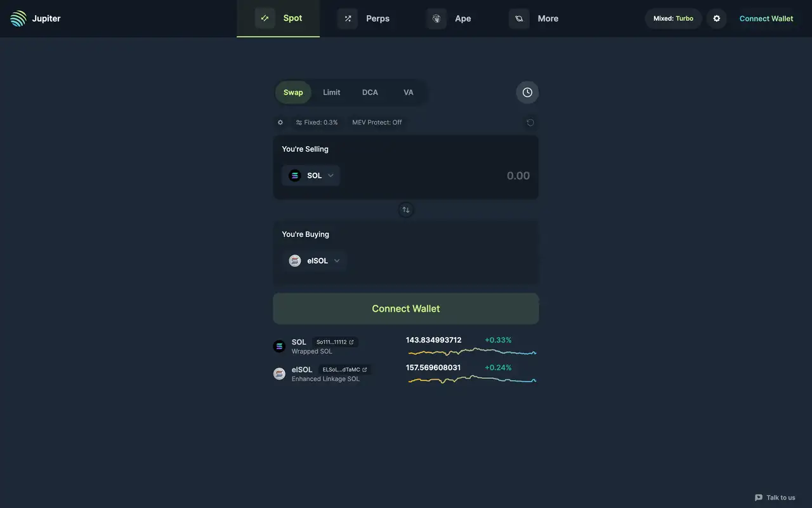The height and width of the screenshot is (508, 812).
Task: Open the SOL selling token dropdown
Action: [311, 176]
